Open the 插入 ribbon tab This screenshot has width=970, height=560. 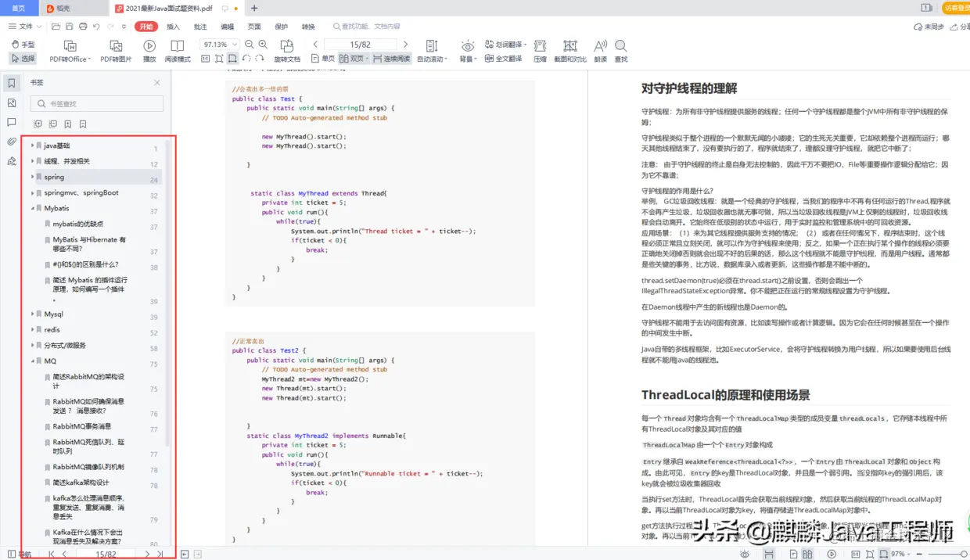[x=173, y=27]
